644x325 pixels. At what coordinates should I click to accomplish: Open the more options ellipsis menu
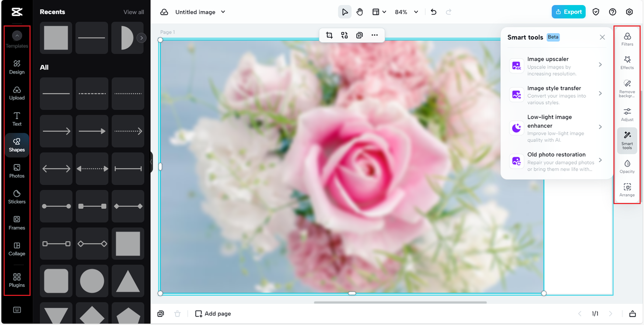click(374, 35)
